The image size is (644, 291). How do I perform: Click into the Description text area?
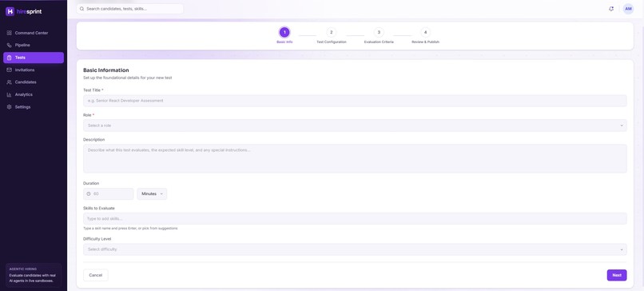(x=355, y=158)
